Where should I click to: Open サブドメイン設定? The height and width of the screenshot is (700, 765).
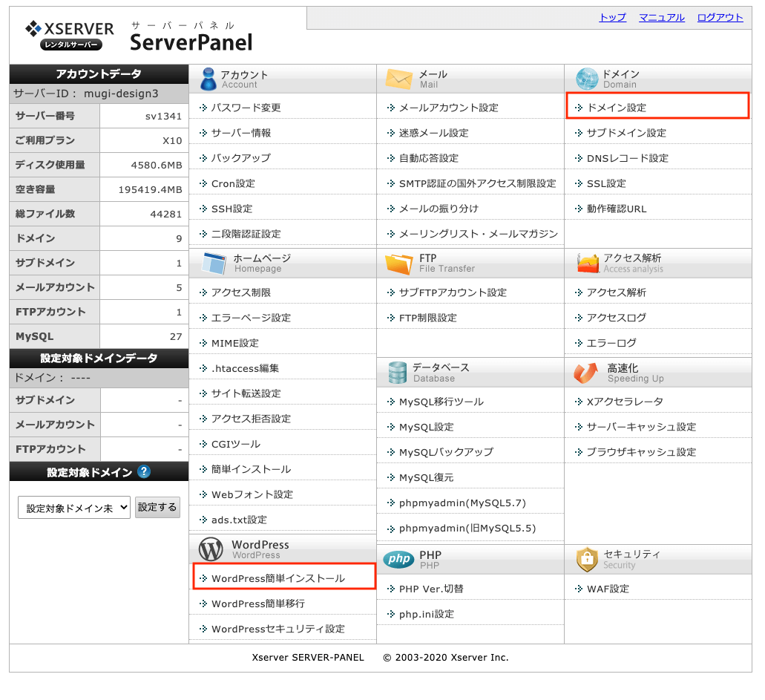[626, 133]
